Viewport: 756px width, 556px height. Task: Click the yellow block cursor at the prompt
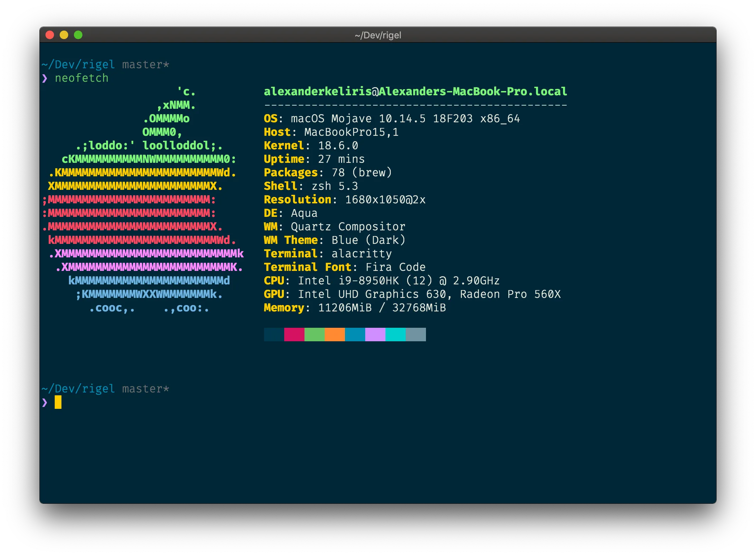[x=58, y=402]
